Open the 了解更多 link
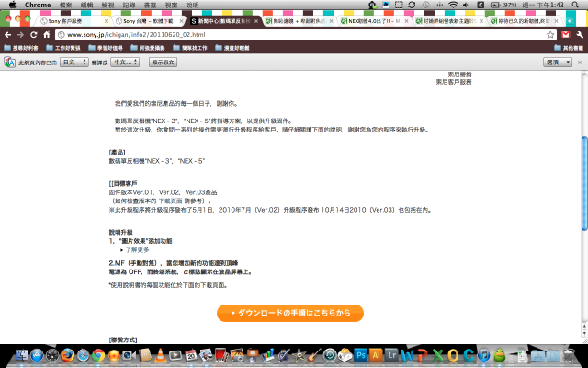Image resolution: width=588 pixels, height=368 pixels. pos(137,249)
